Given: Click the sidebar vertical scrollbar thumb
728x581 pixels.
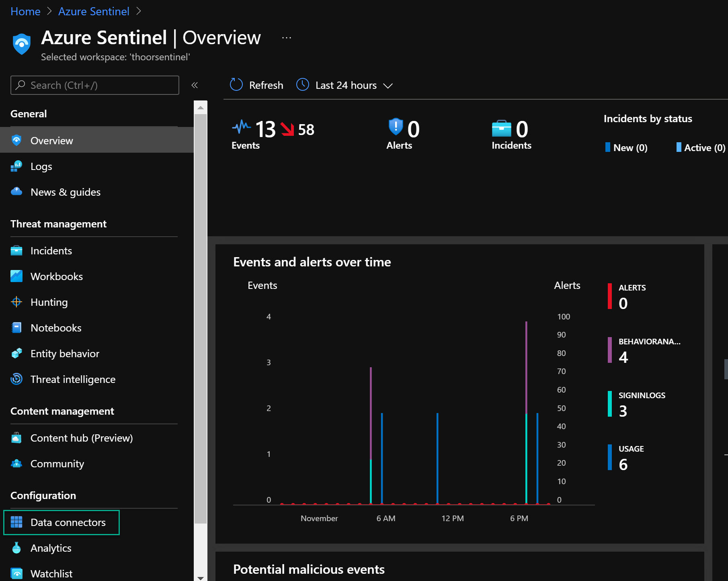Looking at the screenshot, I should pyautogui.click(x=200, y=319).
